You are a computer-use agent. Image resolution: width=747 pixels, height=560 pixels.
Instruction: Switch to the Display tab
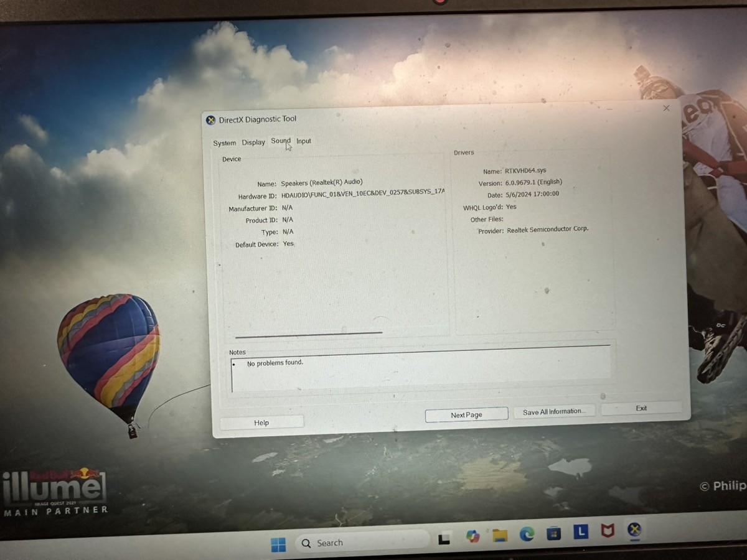(x=253, y=142)
